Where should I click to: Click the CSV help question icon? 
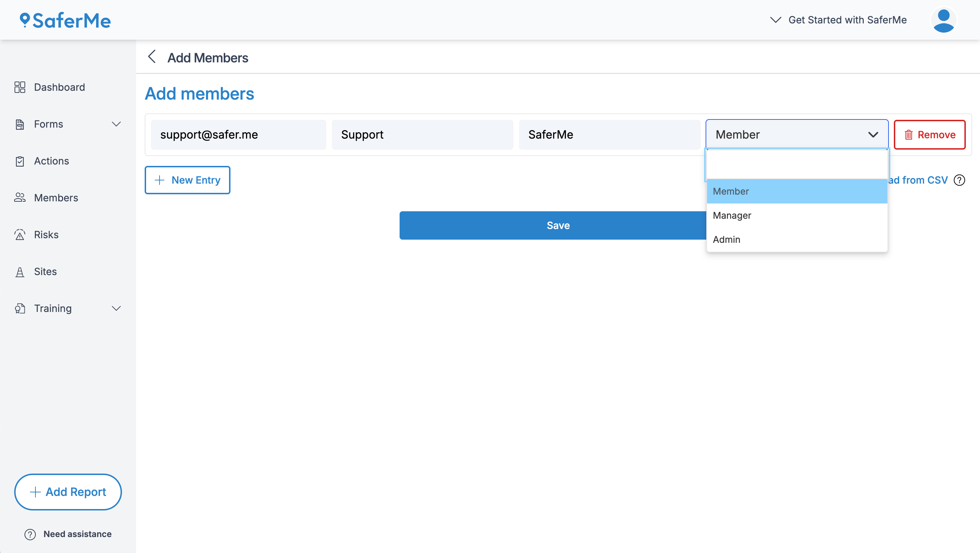coord(959,180)
